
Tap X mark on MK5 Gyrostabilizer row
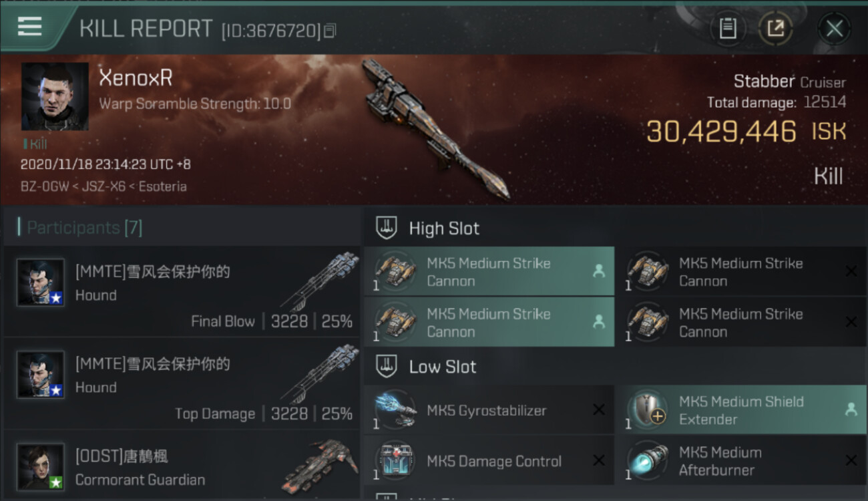[x=599, y=410]
